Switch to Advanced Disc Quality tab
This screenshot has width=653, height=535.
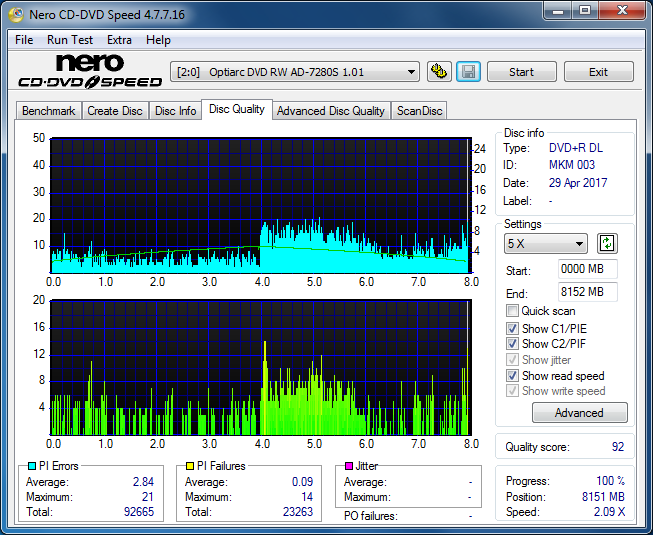pyautogui.click(x=331, y=111)
